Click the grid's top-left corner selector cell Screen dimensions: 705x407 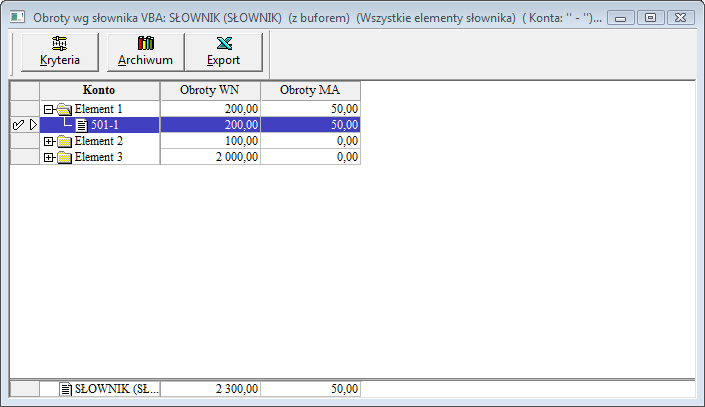pos(25,90)
